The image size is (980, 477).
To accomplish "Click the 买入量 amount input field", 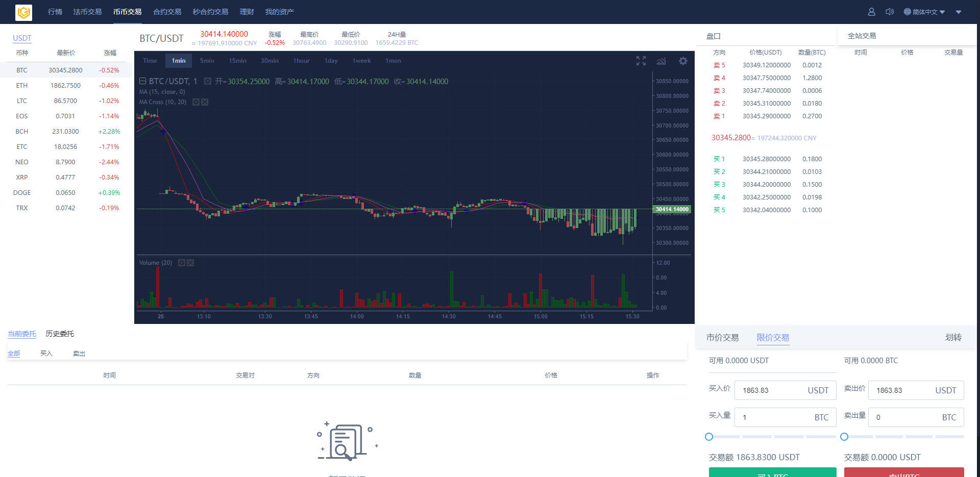I will point(785,417).
